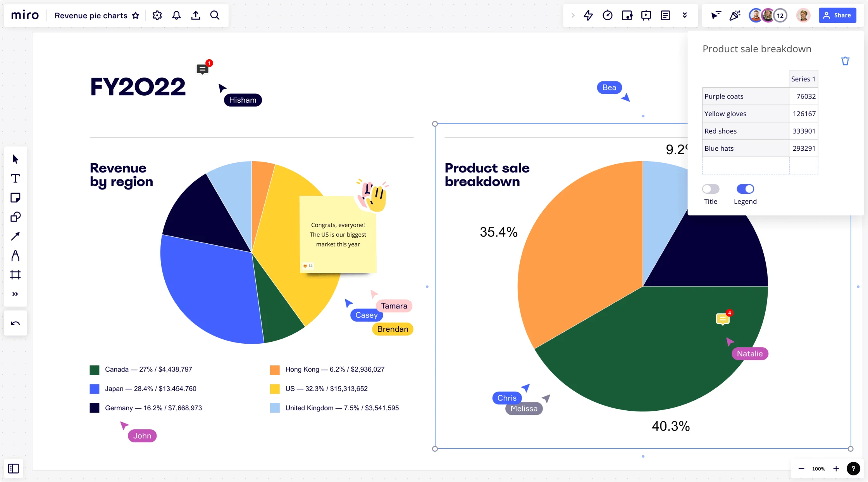The image size is (868, 482).
Task: Enable the notifications bell icon
Action: [176, 15]
